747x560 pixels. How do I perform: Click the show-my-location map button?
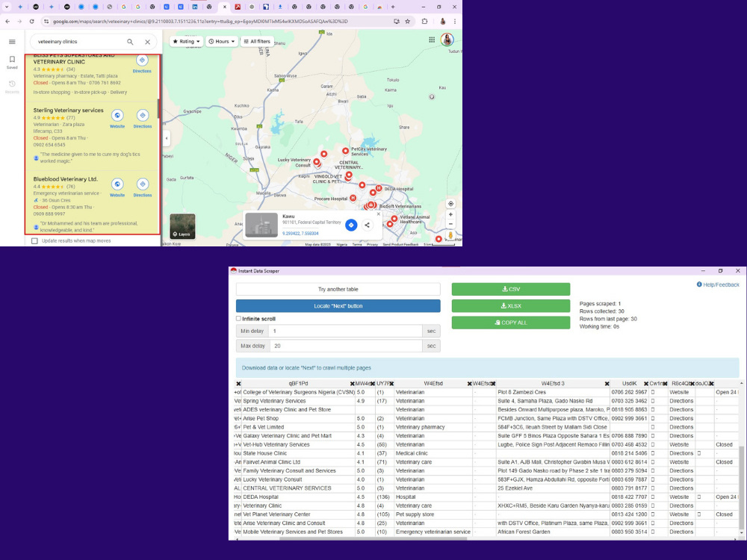coord(450,204)
